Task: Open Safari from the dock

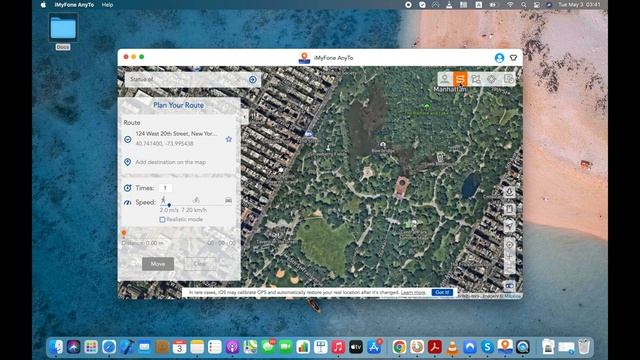Action: 109,347
